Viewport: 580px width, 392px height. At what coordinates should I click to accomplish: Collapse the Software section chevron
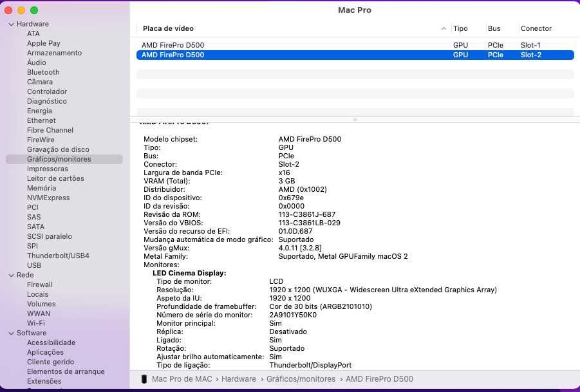[12, 333]
